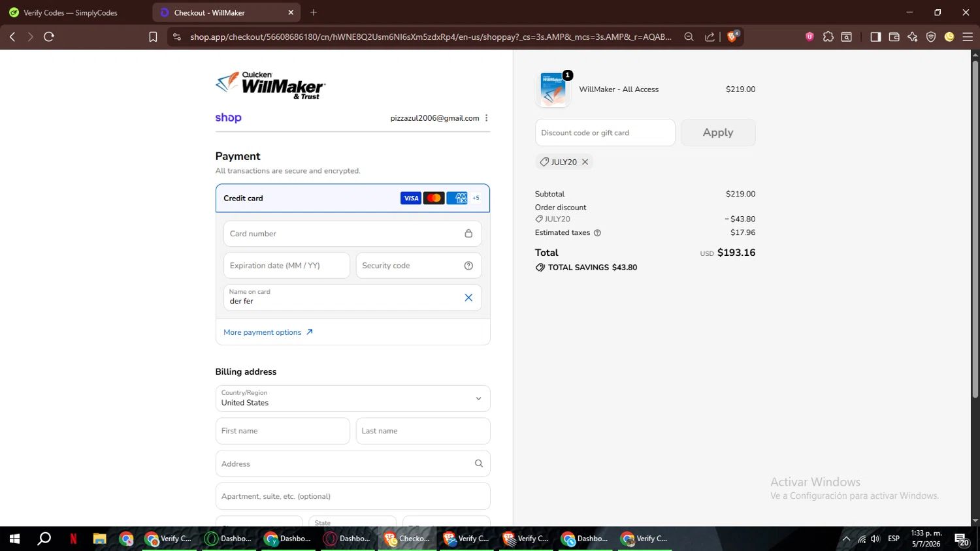
Task: Click the total amount $193.16
Action: click(x=736, y=253)
